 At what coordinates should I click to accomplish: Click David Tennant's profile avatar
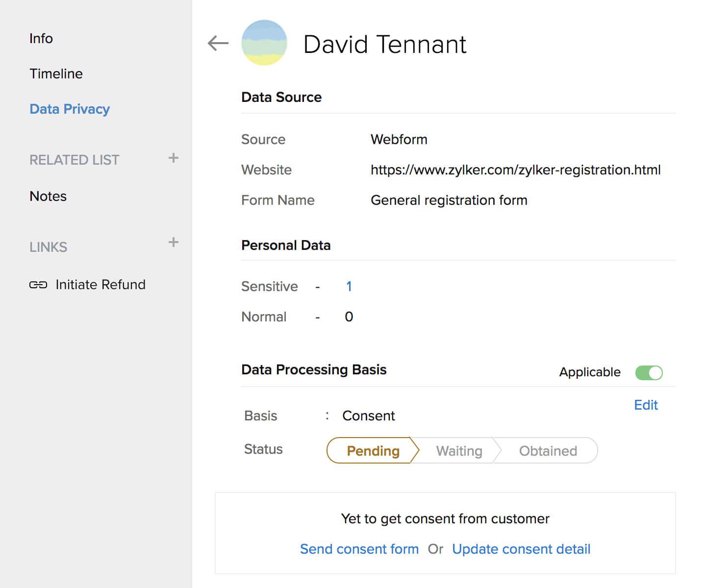point(264,43)
